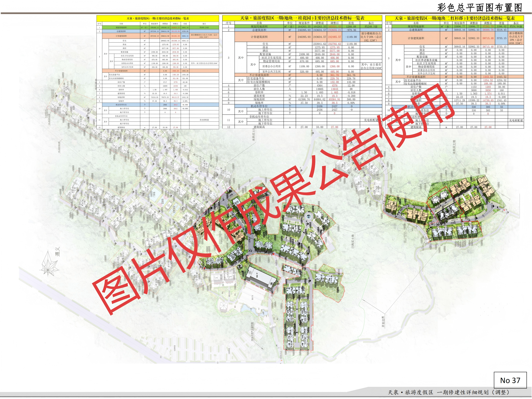This screenshot has width=532, height=399.
Task: Select the 居住人数 value 18493 in left table
Action: [175, 86]
